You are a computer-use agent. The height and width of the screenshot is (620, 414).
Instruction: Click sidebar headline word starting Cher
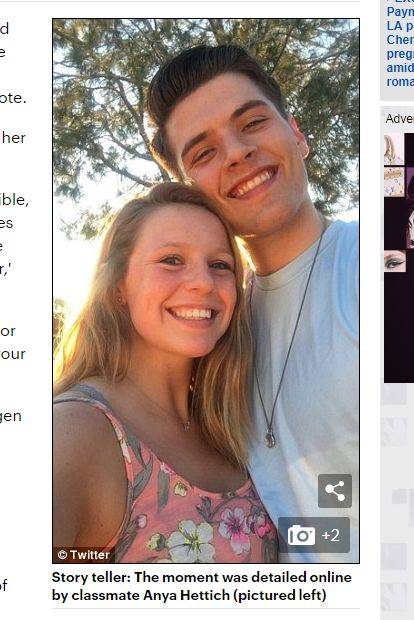[x=400, y=40]
